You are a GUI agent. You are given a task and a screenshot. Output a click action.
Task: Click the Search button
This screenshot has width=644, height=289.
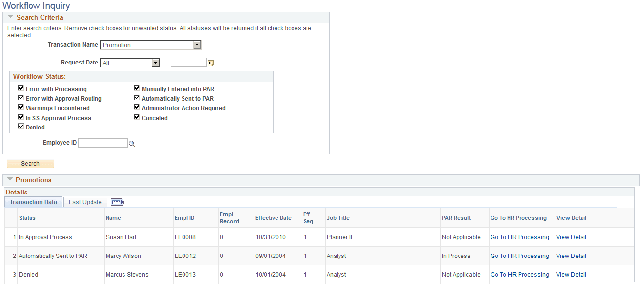tap(30, 163)
